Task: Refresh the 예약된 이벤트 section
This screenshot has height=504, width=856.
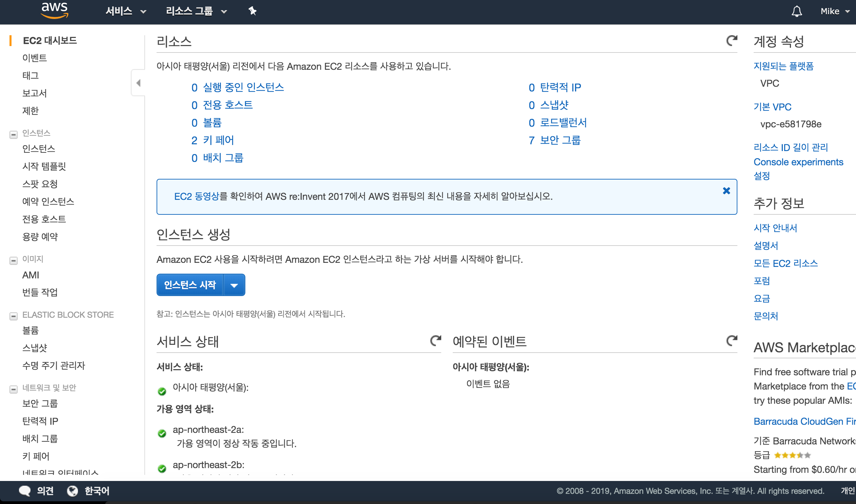Action: (x=731, y=341)
